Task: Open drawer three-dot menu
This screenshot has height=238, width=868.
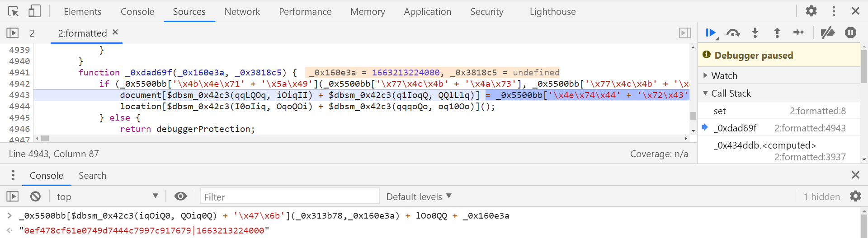Action: tap(13, 175)
